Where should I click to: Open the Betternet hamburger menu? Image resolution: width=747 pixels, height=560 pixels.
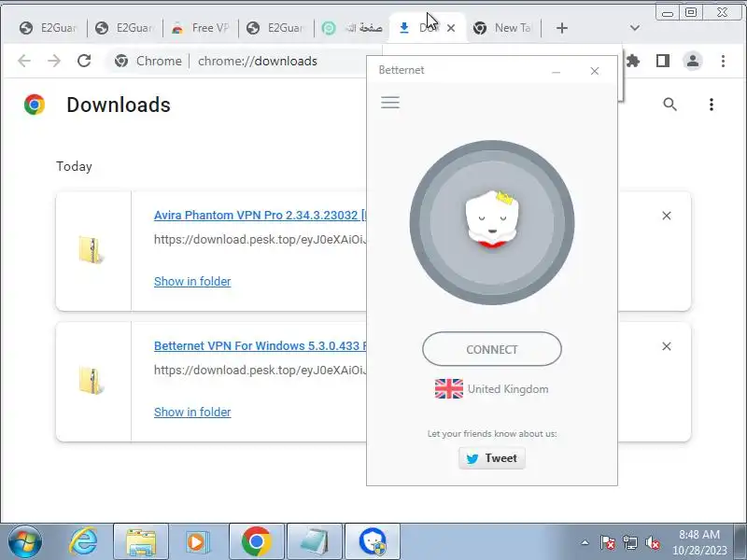click(x=390, y=103)
